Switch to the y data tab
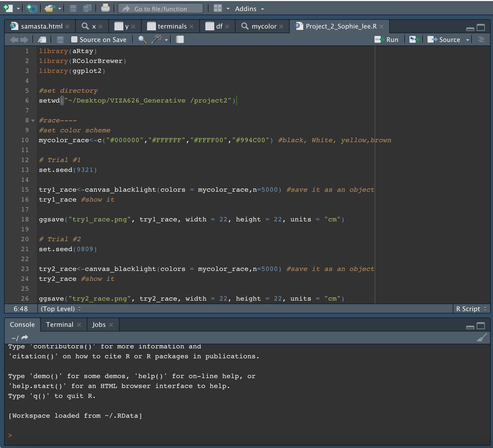 [127, 27]
